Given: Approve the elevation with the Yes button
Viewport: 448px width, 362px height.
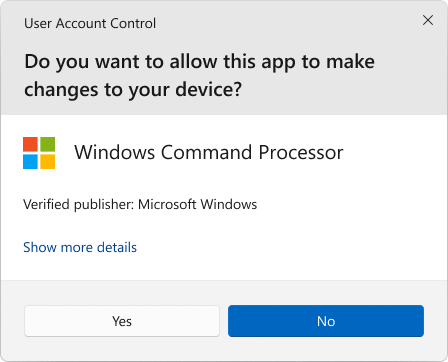Looking at the screenshot, I should click(122, 321).
